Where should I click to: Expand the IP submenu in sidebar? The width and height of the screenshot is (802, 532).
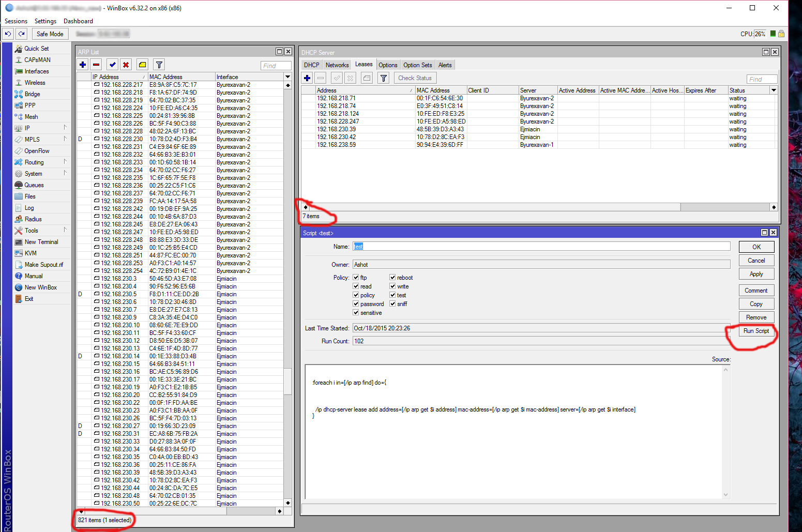coord(65,127)
